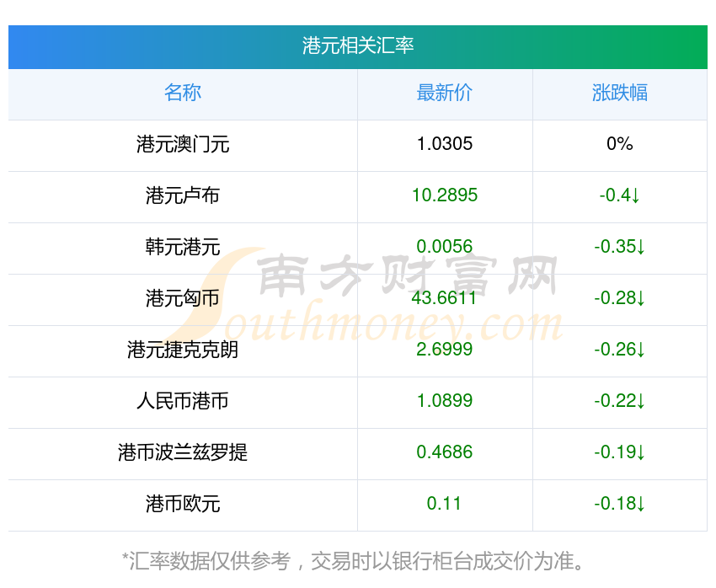Click the 港元捷克克朗 currency pair name
This screenshot has width=716, height=588.
pyautogui.click(x=183, y=350)
